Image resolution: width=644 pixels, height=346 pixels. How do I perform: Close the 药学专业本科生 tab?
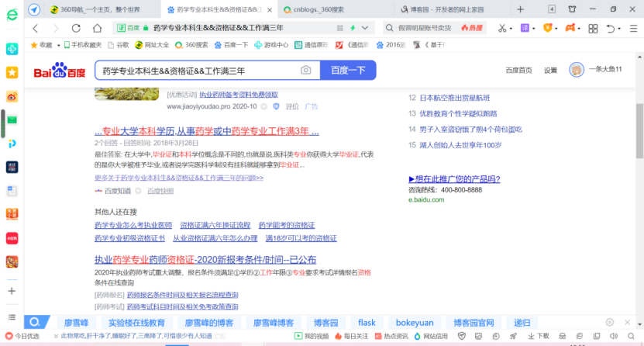[270, 10]
